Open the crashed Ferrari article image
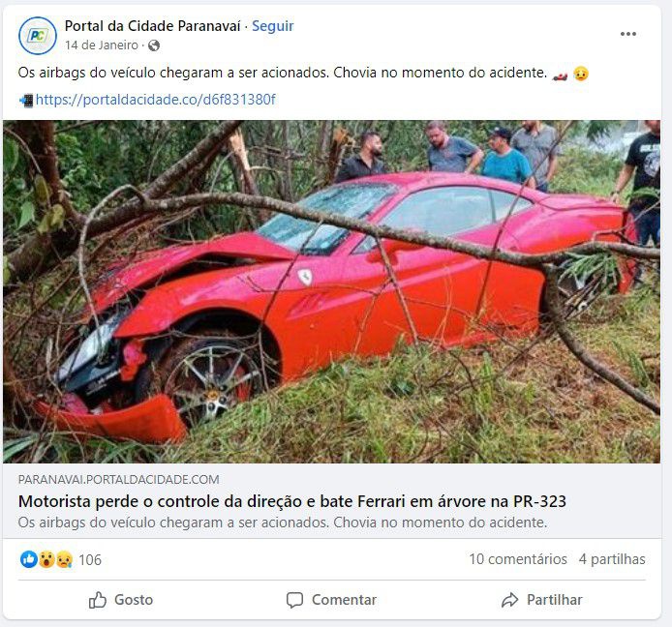 click(331, 291)
